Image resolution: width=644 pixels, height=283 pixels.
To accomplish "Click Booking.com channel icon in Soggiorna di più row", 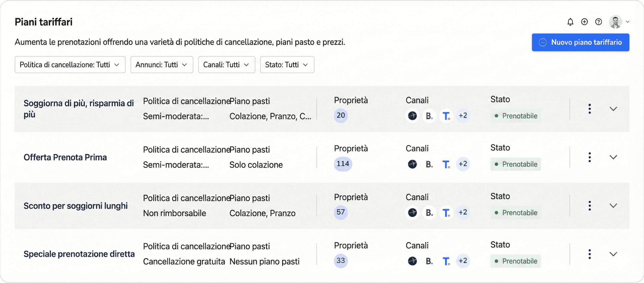I will coord(429,116).
